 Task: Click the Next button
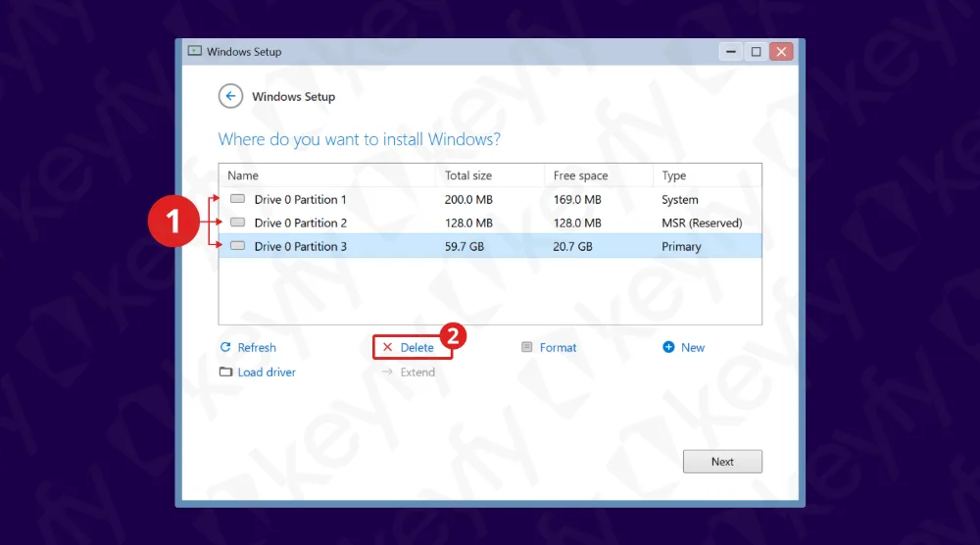point(722,462)
